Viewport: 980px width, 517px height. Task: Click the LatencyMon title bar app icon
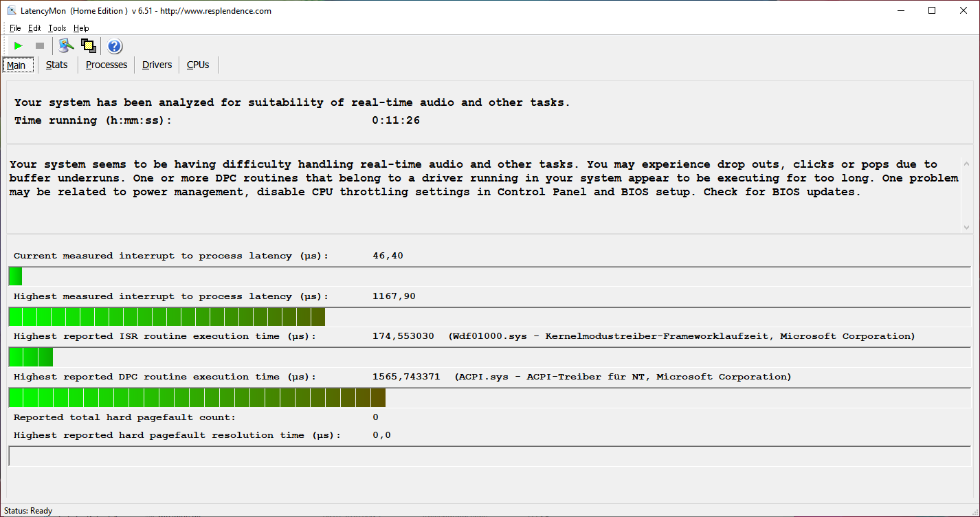[12, 10]
